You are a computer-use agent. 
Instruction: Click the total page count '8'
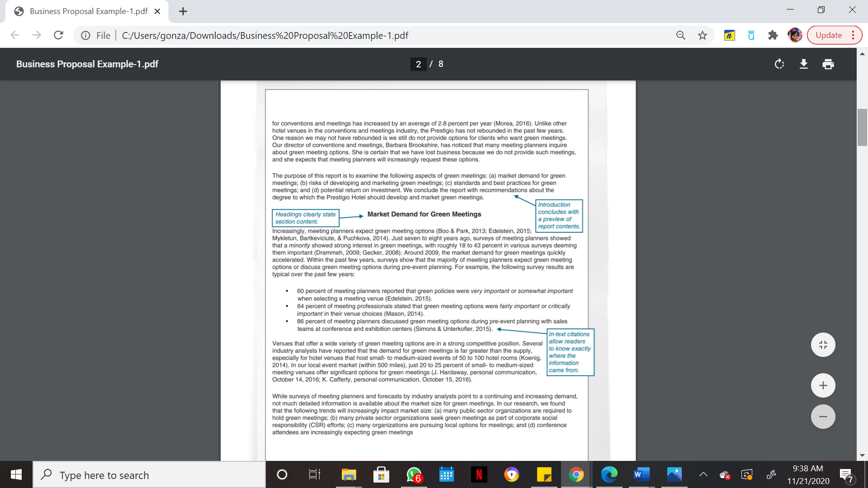[x=441, y=64]
